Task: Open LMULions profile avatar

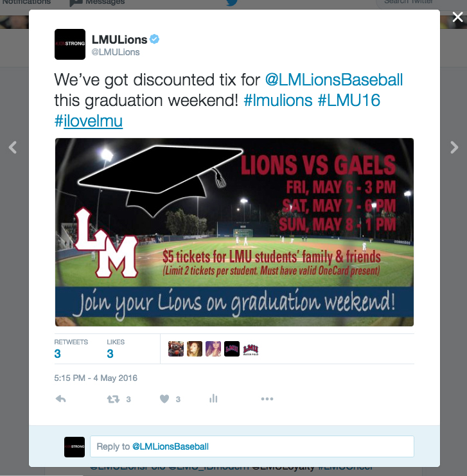Action: 70,44
